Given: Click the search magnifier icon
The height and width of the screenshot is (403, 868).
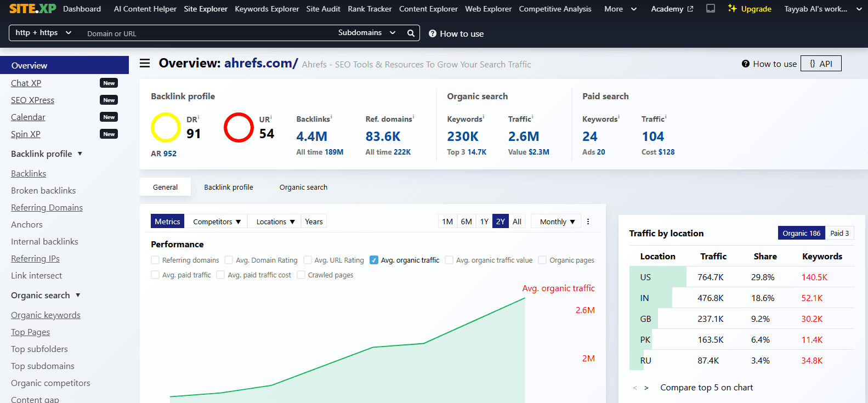Looking at the screenshot, I should click(x=411, y=33).
